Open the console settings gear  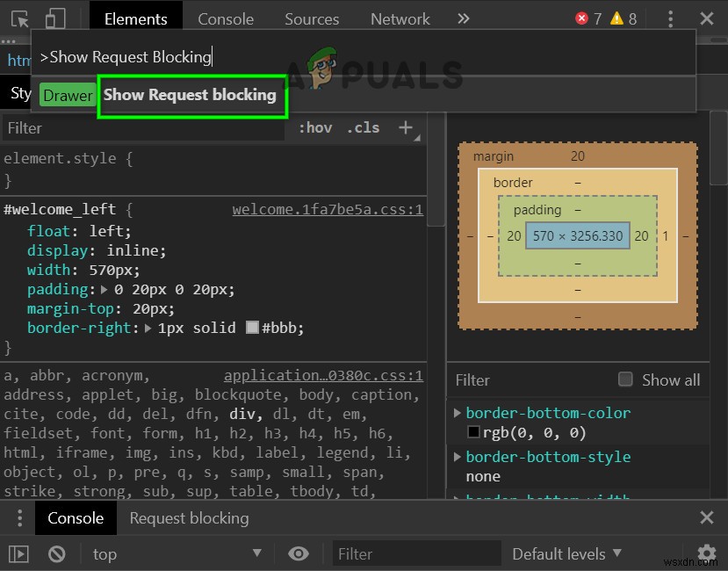pos(706,553)
